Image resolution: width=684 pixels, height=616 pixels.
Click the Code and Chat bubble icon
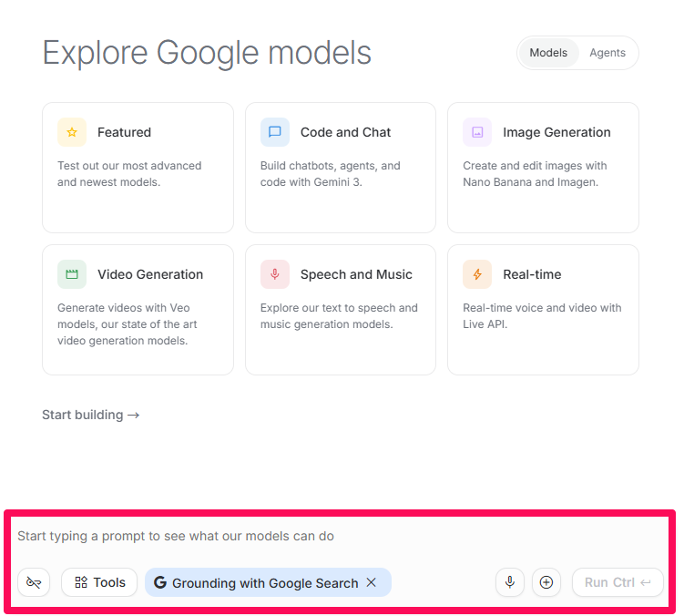[x=275, y=132]
